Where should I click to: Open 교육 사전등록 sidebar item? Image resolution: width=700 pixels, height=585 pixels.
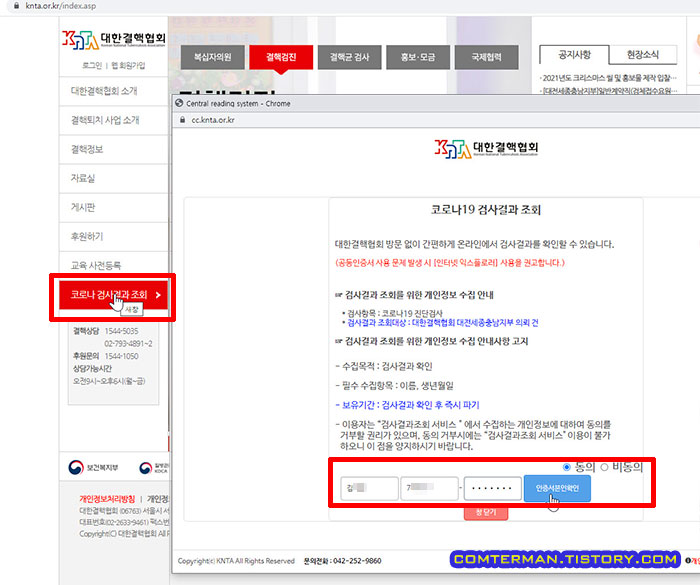113,265
